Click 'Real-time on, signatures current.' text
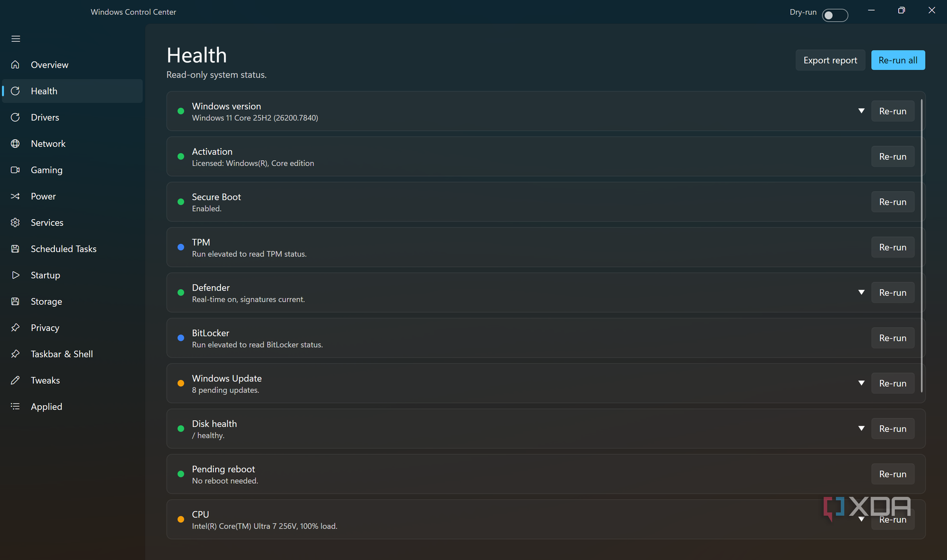This screenshot has height=560, width=947. click(x=249, y=300)
